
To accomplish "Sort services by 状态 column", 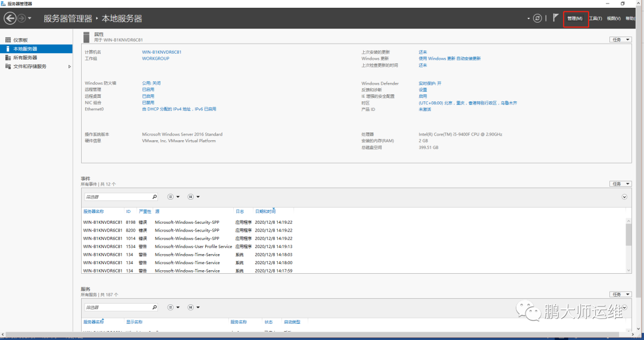I will coord(268,322).
